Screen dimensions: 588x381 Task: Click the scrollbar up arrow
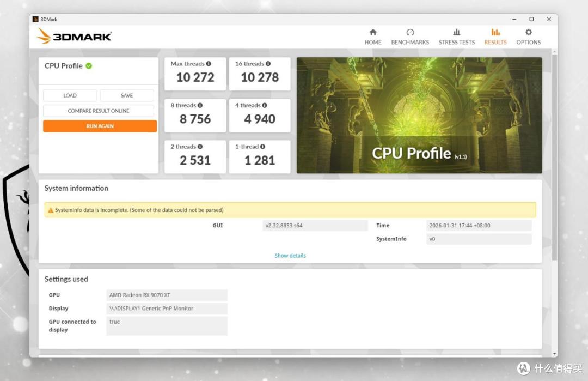point(554,51)
